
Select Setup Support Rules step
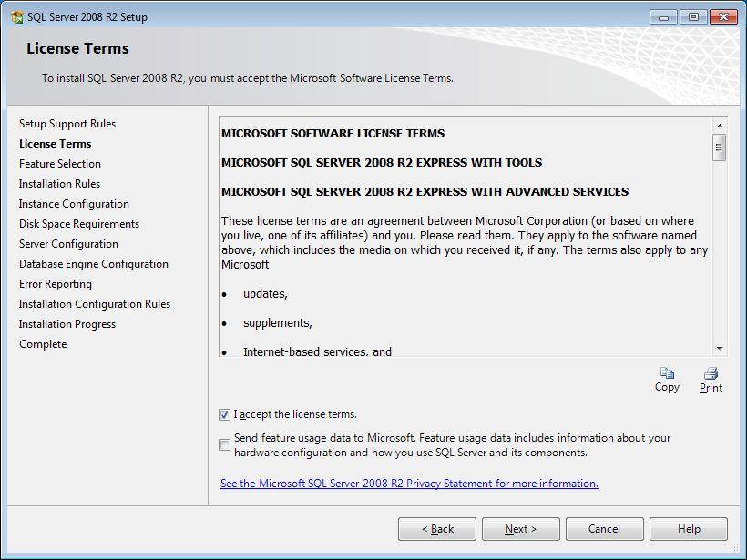point(67,124)
